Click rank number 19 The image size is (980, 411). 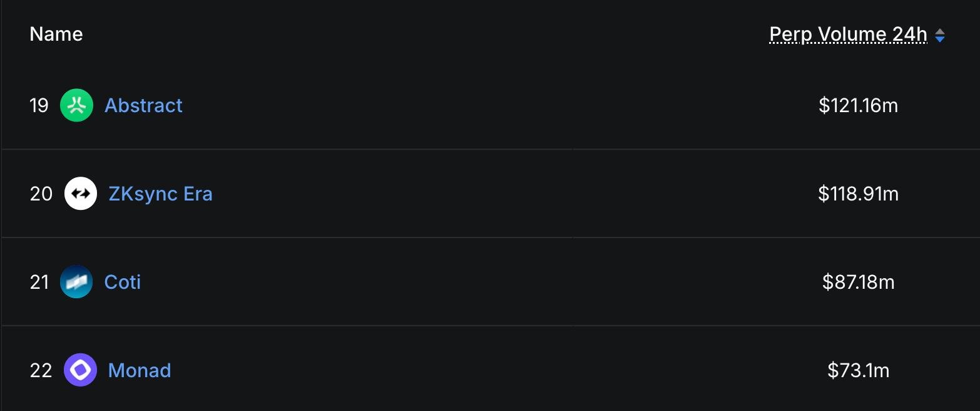(x=39, y=105)
